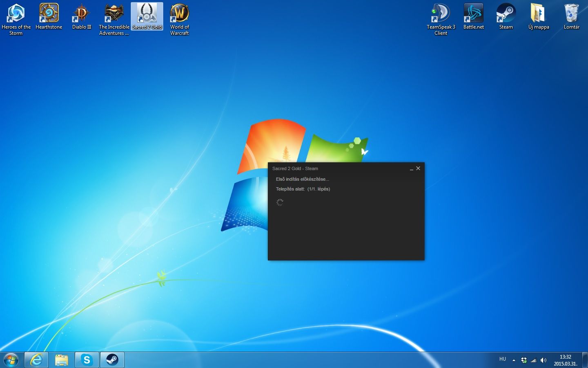588x368 pixels.
Task: Select TeamSpeak 3 Client desktop icon
Action: [x=441, y=13]
